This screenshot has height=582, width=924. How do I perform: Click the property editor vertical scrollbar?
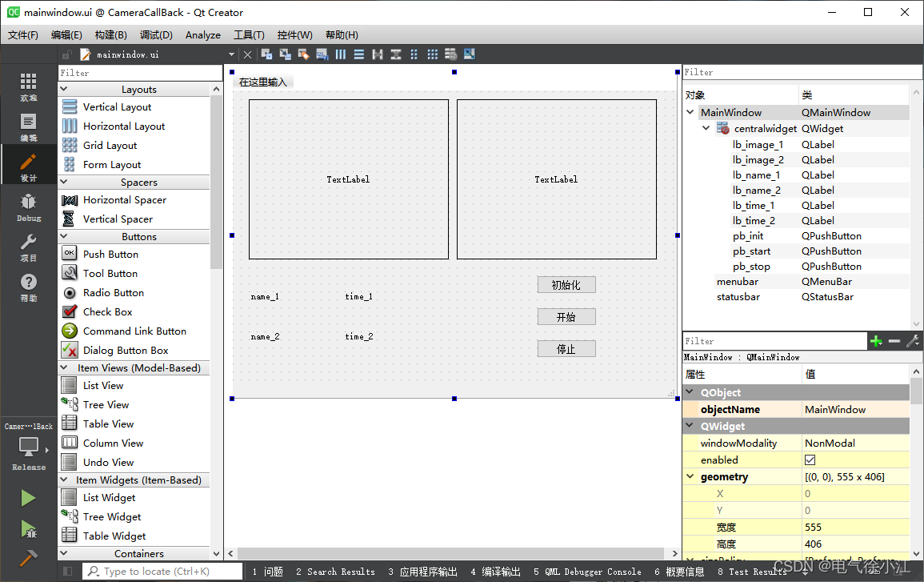[916, 391]
